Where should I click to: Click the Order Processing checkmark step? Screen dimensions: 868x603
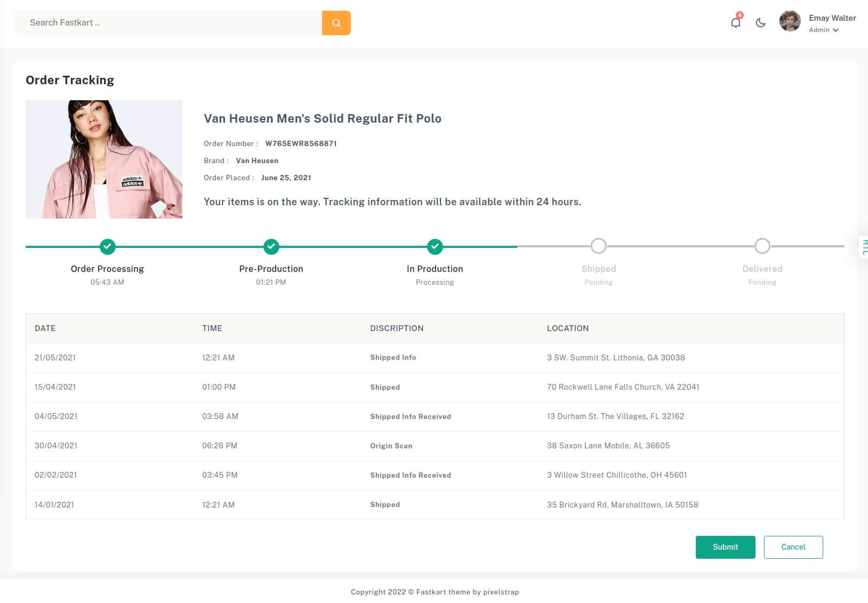pyautogui.click(x=107, y=246)
